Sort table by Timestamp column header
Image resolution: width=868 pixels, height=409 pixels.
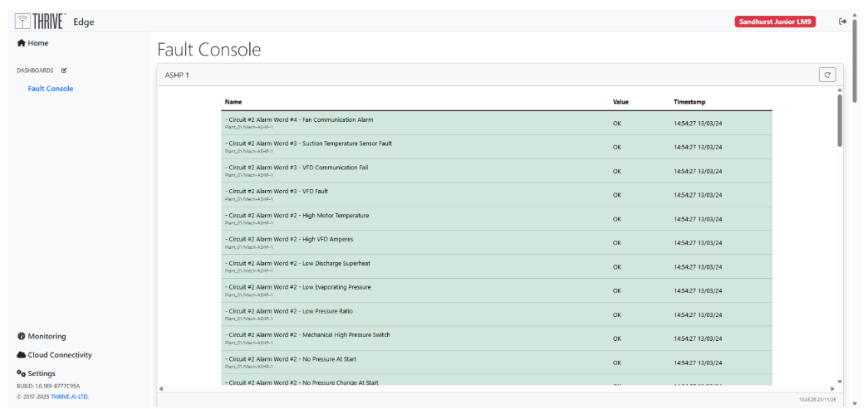click(689, 102)
